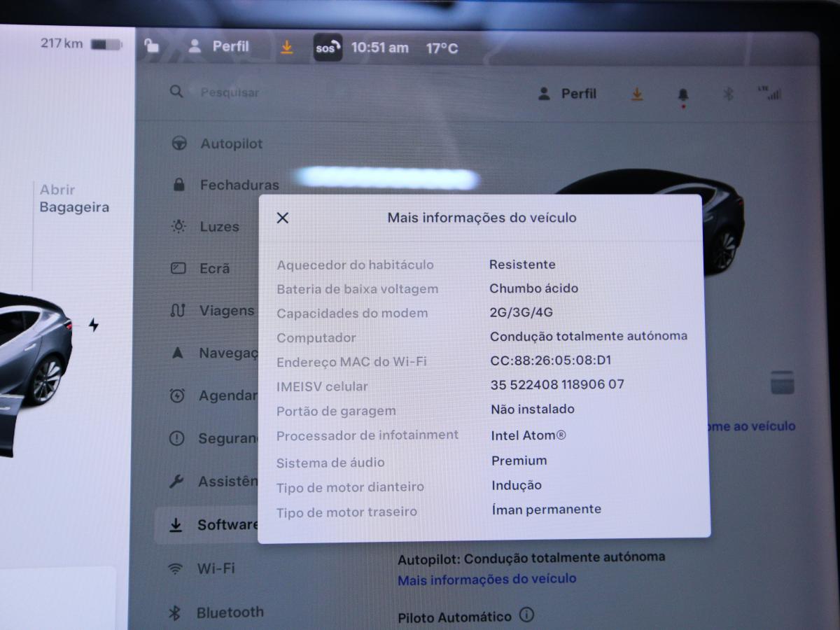Viewport: 840px width, 630px height.
Task: Open the Bluetooth settings section in the sidebar
Action: tap(216, 612)
